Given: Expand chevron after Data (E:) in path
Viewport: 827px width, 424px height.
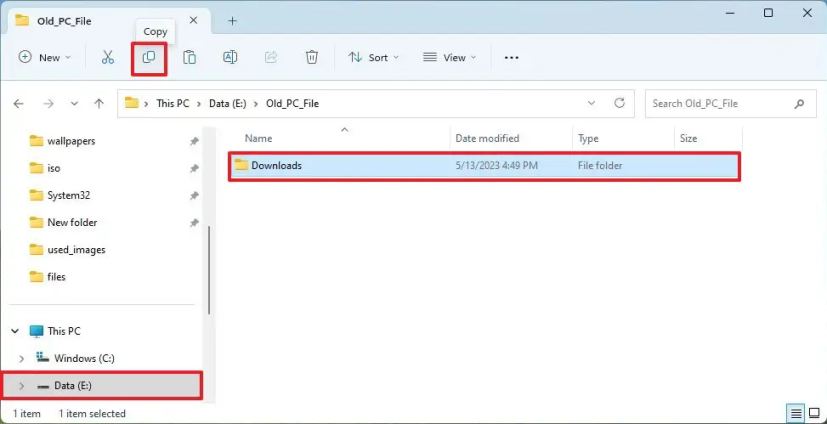Looking at the screenshot, I should (256, 104).
